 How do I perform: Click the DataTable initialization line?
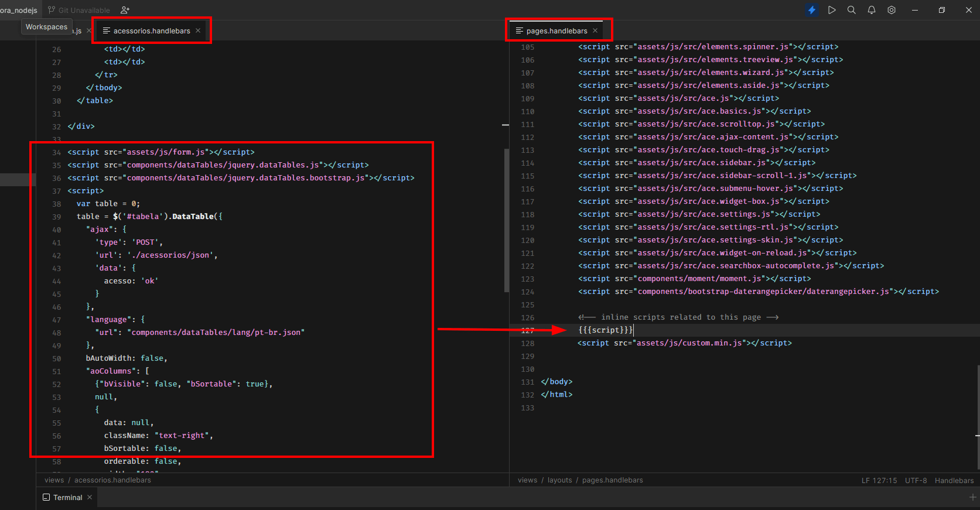[x=149, y=217]
